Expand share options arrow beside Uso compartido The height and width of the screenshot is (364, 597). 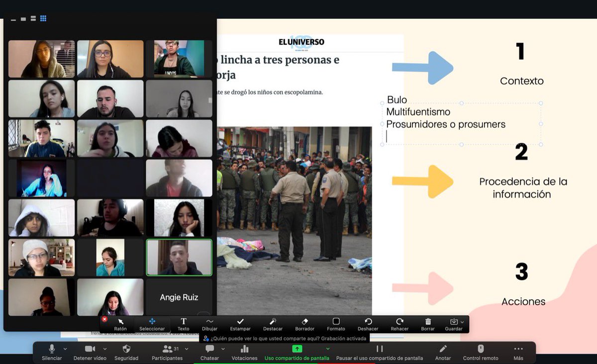coord(327,349)
